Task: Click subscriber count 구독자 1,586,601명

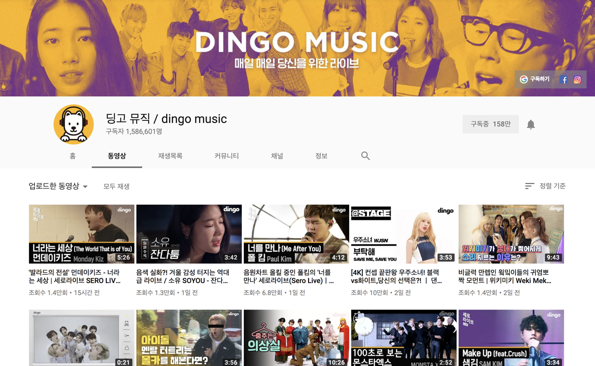Action: [x=134, y=132]
